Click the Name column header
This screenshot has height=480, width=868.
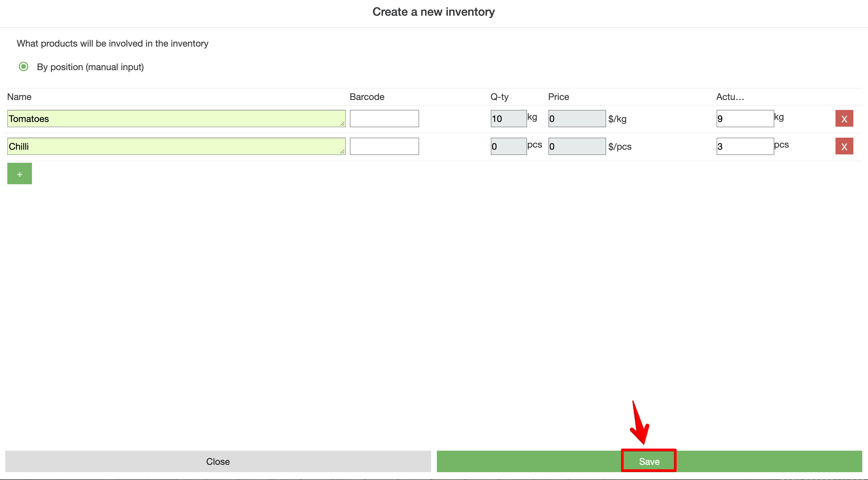[x=19, y=97]
